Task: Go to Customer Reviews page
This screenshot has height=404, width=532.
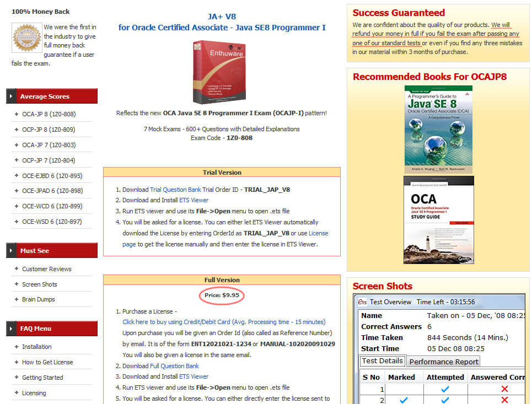Action: pyautogui.click(x=47, y=269)
